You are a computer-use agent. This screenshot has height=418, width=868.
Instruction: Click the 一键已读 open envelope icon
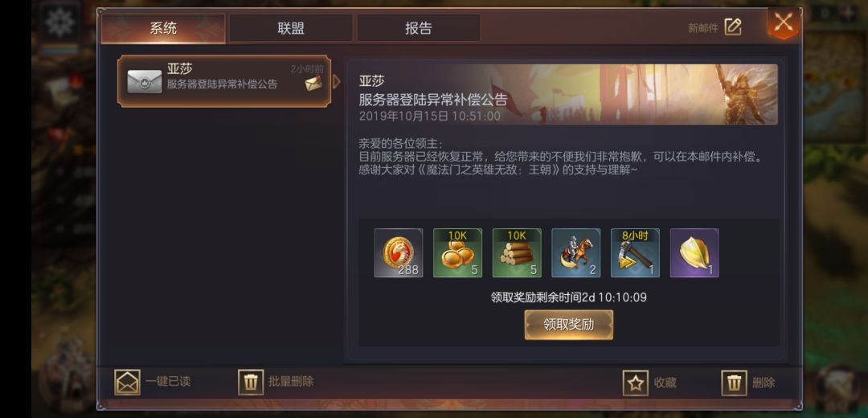coord(127,382)
